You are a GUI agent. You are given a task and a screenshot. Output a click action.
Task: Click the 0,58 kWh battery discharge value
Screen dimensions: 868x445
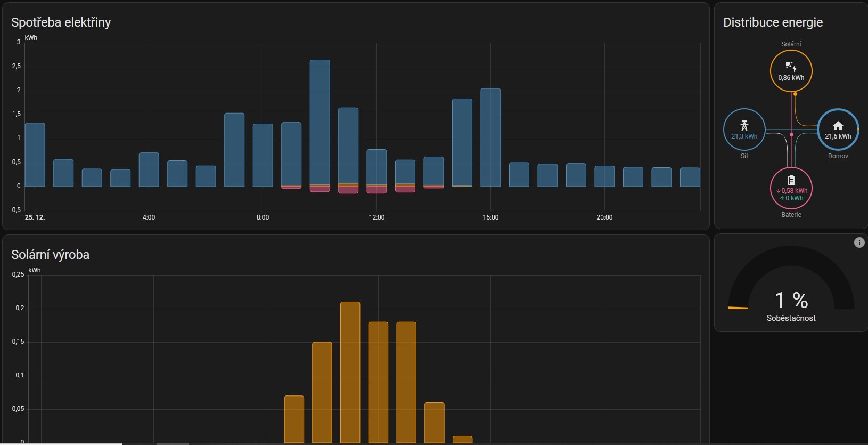793,191
